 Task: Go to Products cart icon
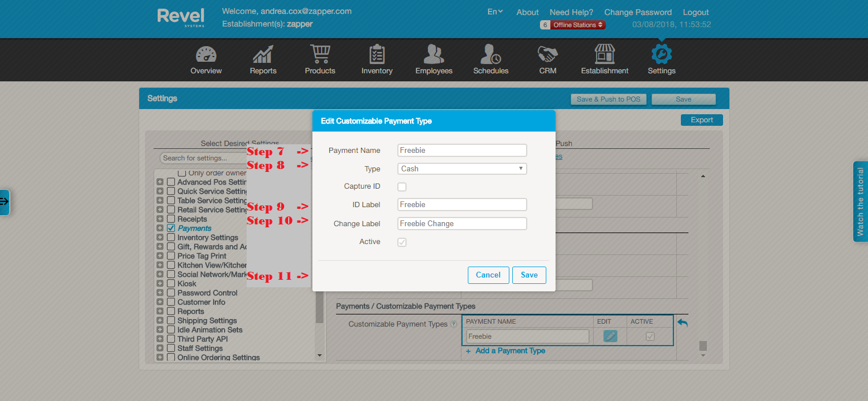pos(320,55)
